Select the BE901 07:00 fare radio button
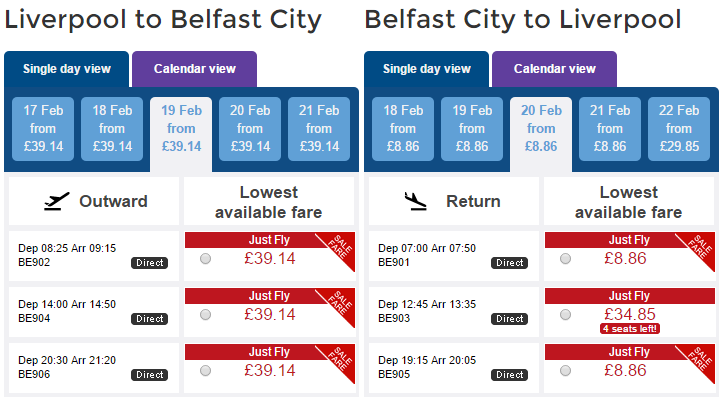This screenshot has height=400, width=726. [x=565, y=258]
